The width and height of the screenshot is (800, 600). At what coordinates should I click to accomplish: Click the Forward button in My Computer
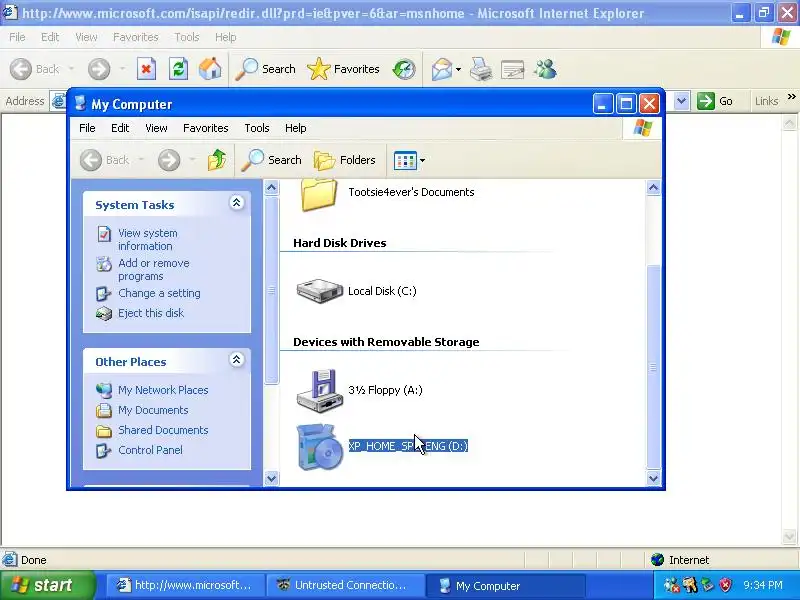click(x=169, y=160)
